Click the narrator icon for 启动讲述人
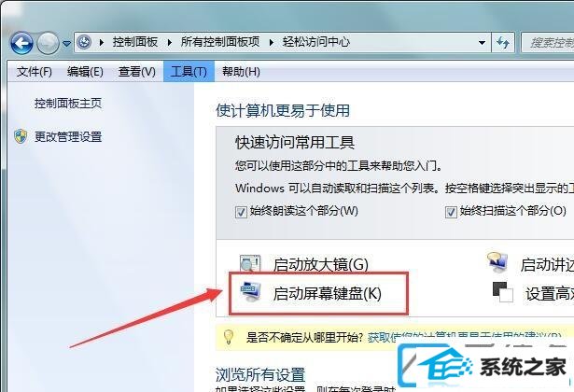Viewport: 574px width, 392px height. click(497, 262)
